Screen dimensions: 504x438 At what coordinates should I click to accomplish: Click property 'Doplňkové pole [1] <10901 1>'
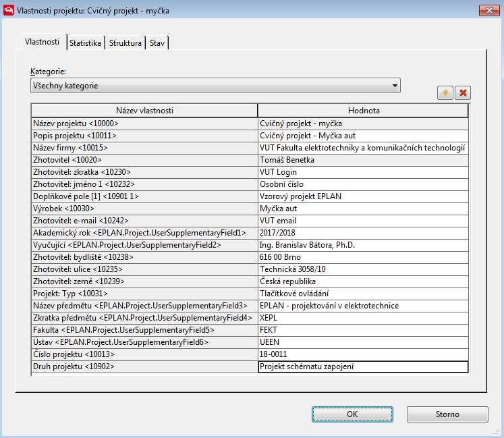point(144,196)
